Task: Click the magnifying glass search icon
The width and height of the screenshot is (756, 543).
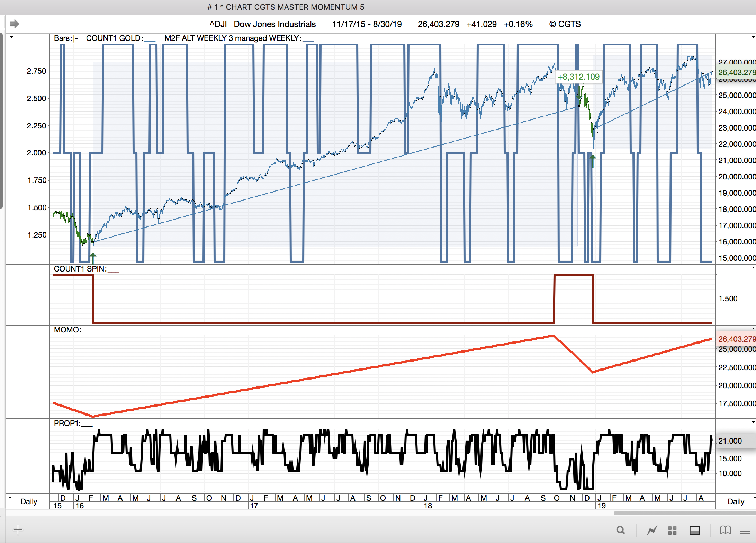Action: pyautogui.click(x=621, y=530)
